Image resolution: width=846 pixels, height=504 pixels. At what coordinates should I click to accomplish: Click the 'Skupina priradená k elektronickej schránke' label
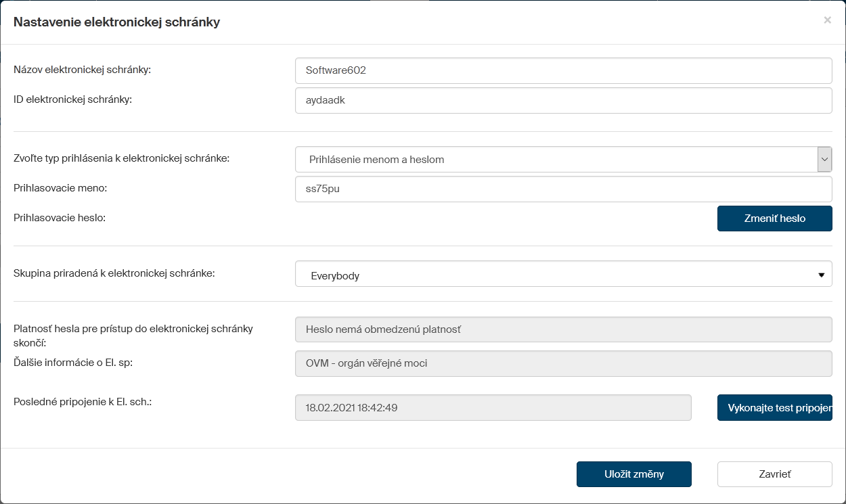(114, 273)
